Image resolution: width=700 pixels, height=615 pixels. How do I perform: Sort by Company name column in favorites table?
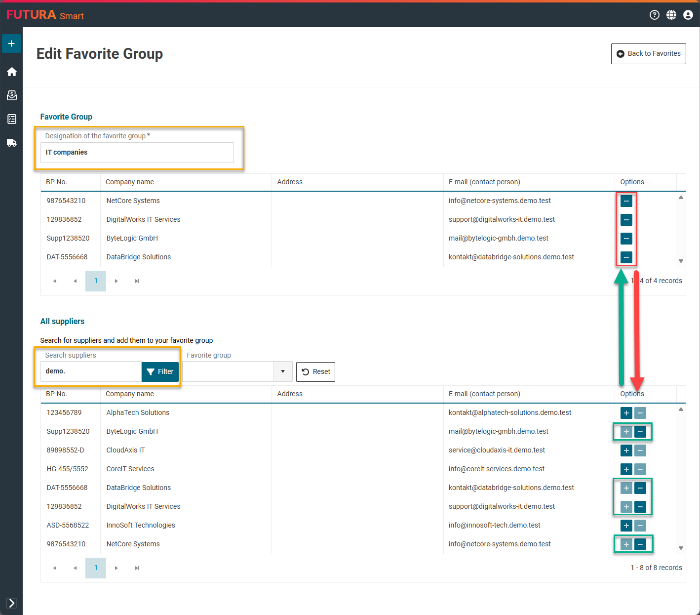(x=130, y=182)
